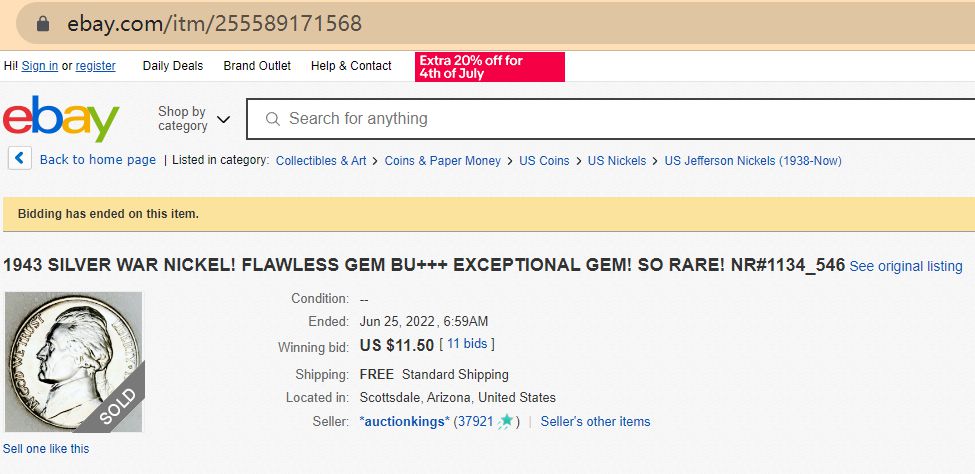
Task: Click the eBay logo
Action: 61,119
